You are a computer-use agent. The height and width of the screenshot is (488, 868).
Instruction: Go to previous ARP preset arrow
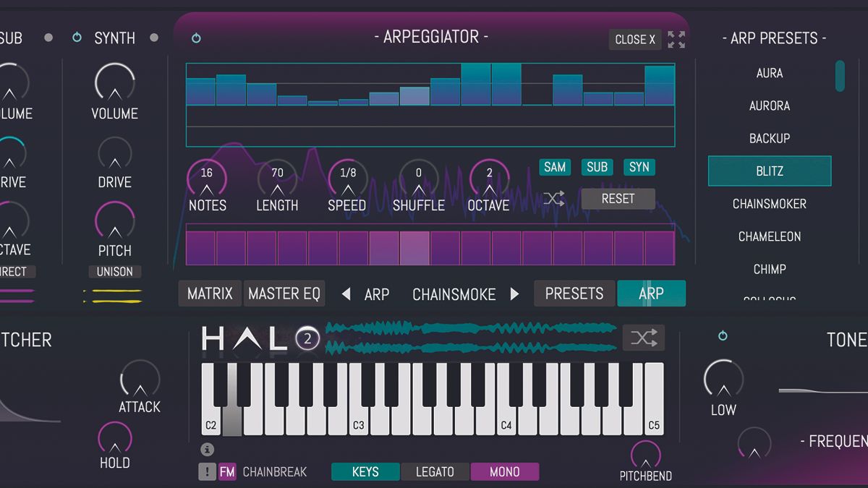pyautogui.click(x=346, y=294)
